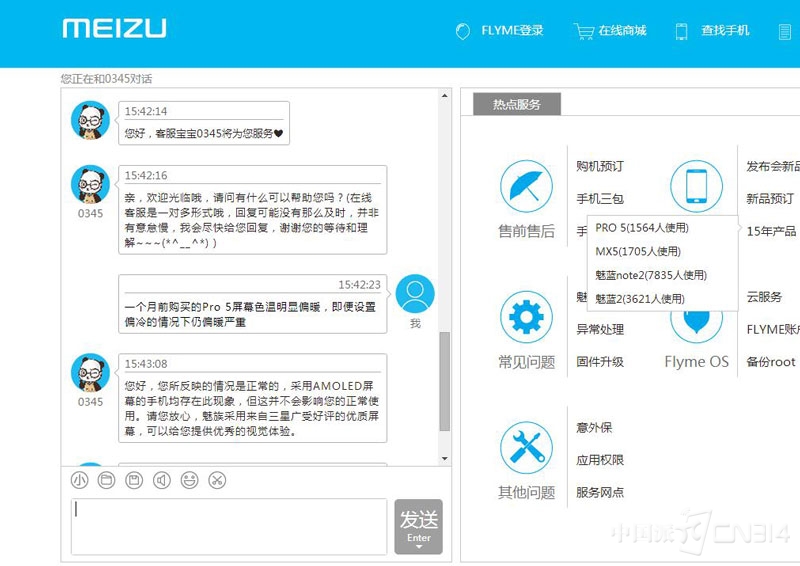Click the 其他问题 category label
This screenshot has width=800, height=566.
click(x=526, y=493)
